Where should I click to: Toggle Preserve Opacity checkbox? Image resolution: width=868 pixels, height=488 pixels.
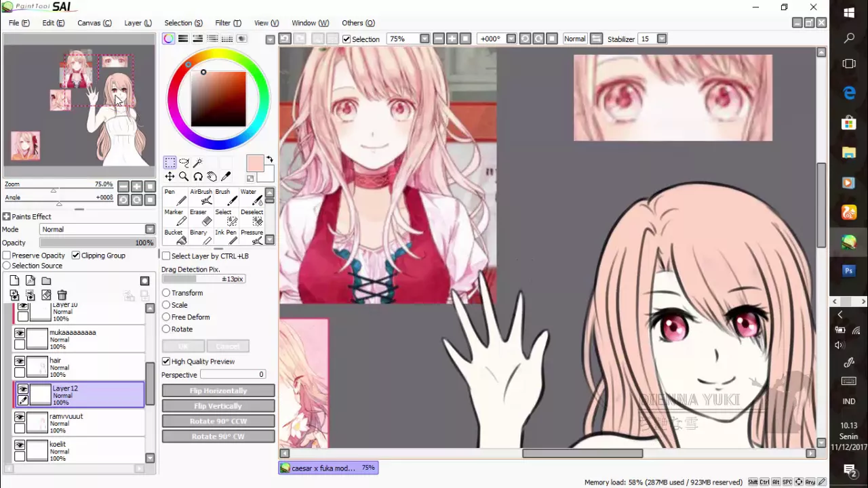(7, 256)
